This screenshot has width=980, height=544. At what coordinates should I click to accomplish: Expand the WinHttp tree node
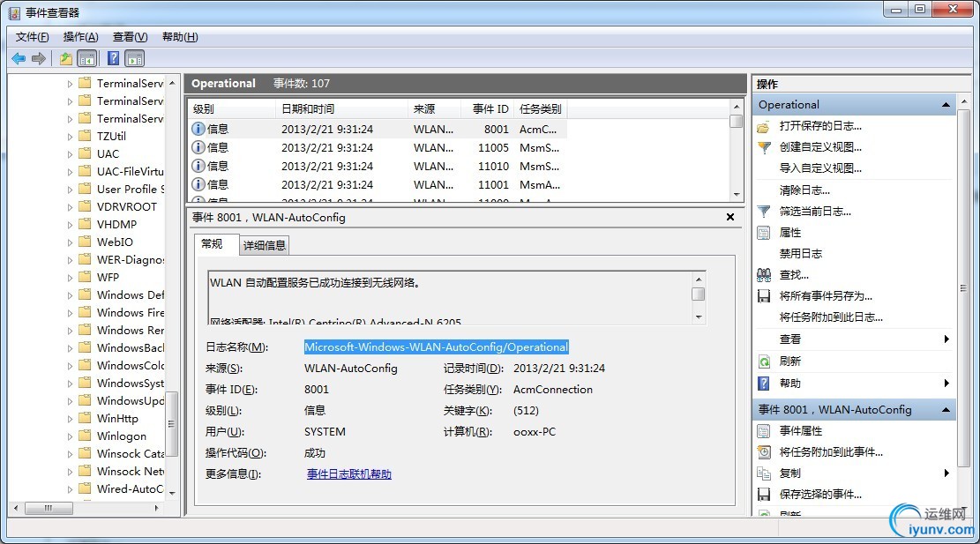(70, 419)
